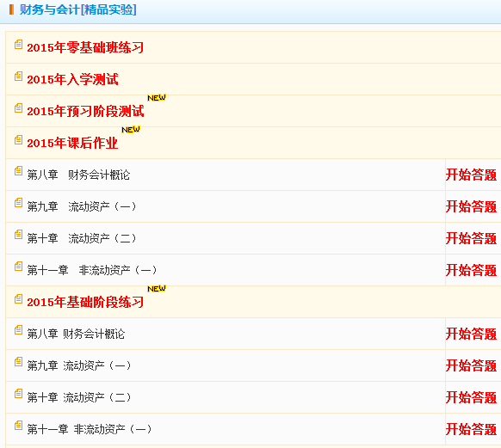Click the document icon beside 2015年基础阶段练习
501x448 pixels.
coord(19,299)
